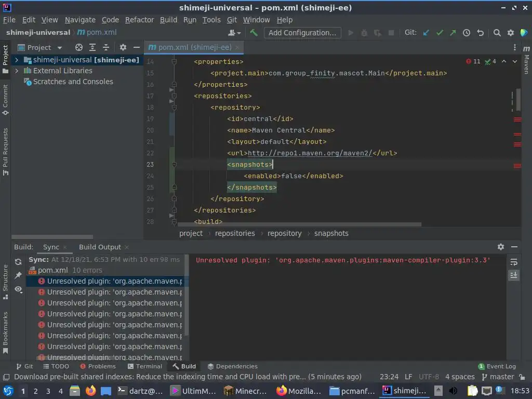Click the 11 errors indicator in editor
532x399 pixels.
[473, 61]
